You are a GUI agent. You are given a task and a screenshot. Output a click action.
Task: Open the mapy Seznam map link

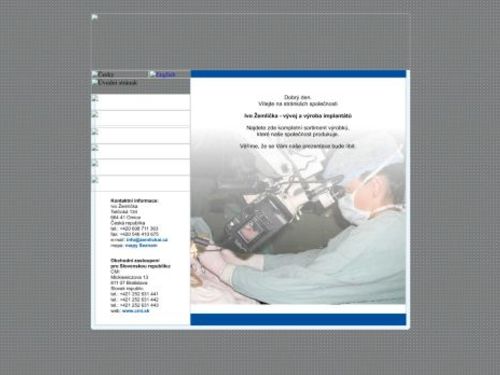[141, 245]
